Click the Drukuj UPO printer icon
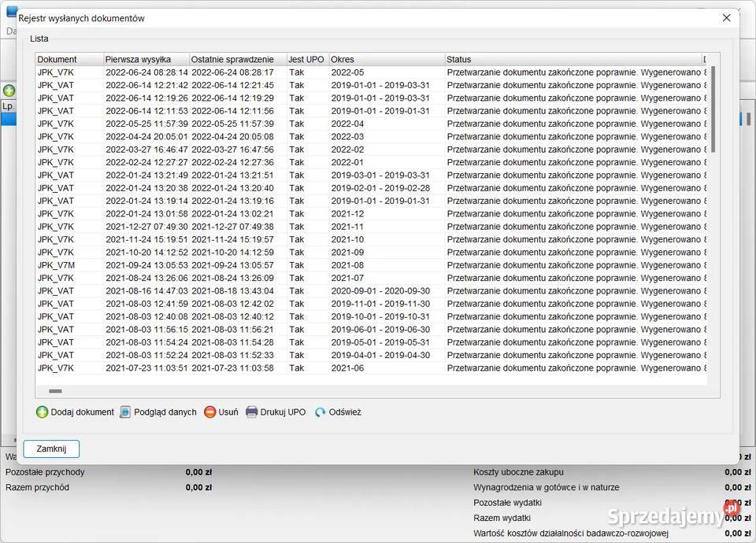This screenshot has width=756, height=543. [x=252, y=412]
